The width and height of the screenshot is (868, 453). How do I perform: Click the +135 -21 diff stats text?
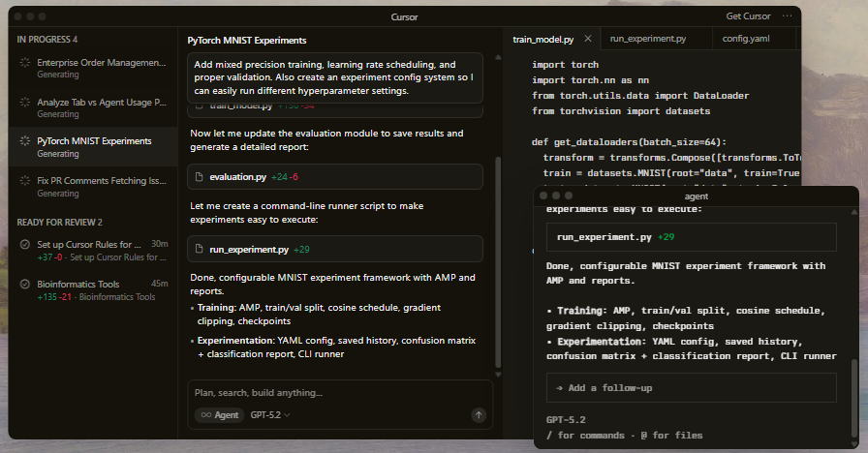(54, 297)
